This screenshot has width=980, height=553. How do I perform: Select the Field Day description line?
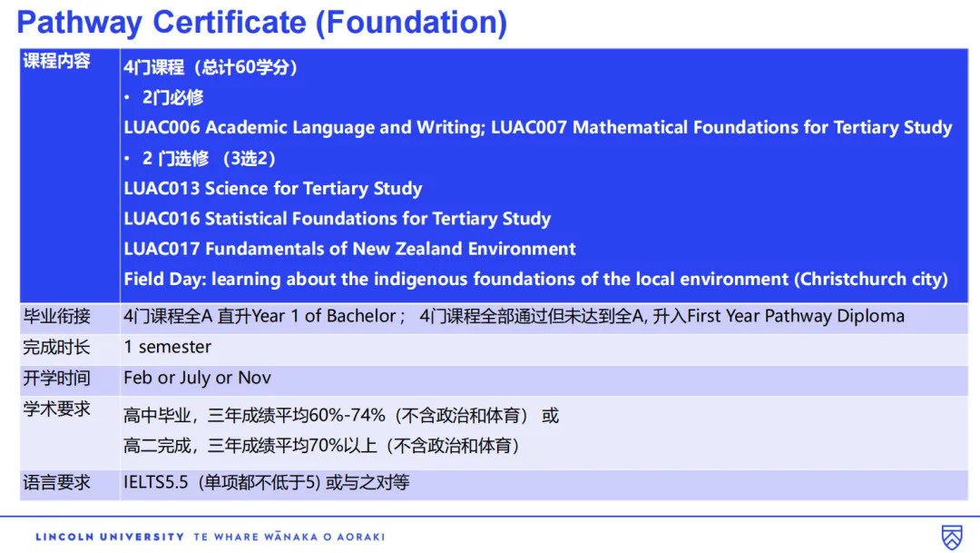pyautogui.click(x=535, y=280)
